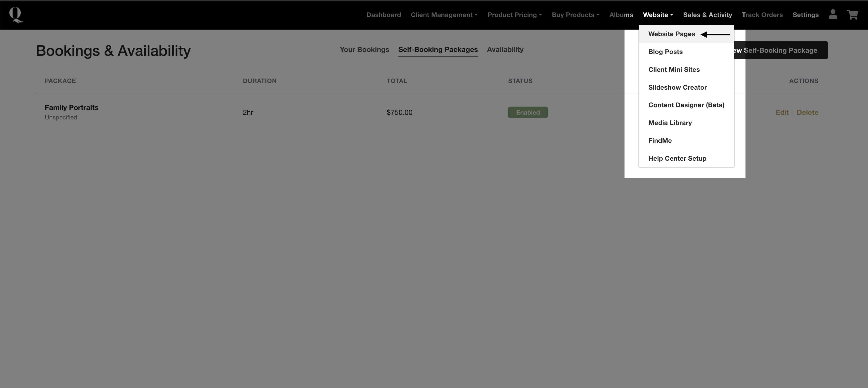The width and height of the screenshot is (868, 388).
Task: Click the Q logo icon
Action: 16,15
